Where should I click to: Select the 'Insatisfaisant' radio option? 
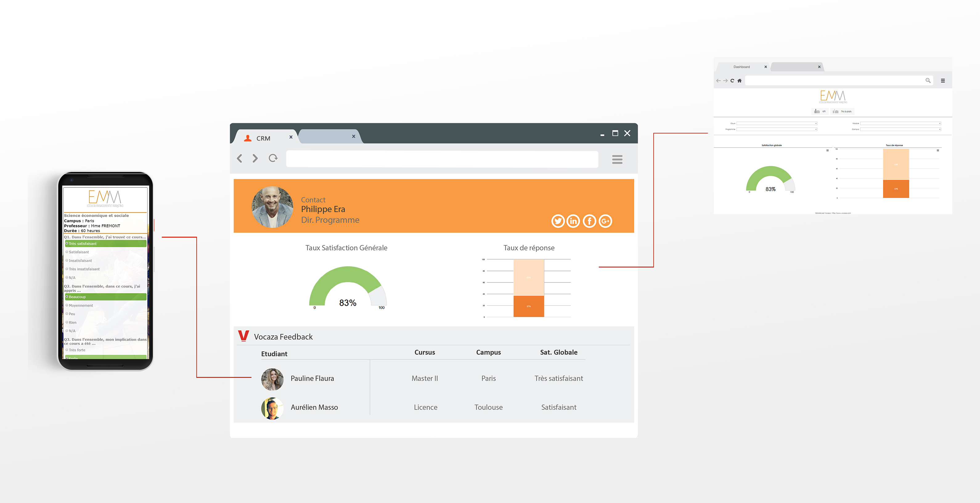point(67,261)
